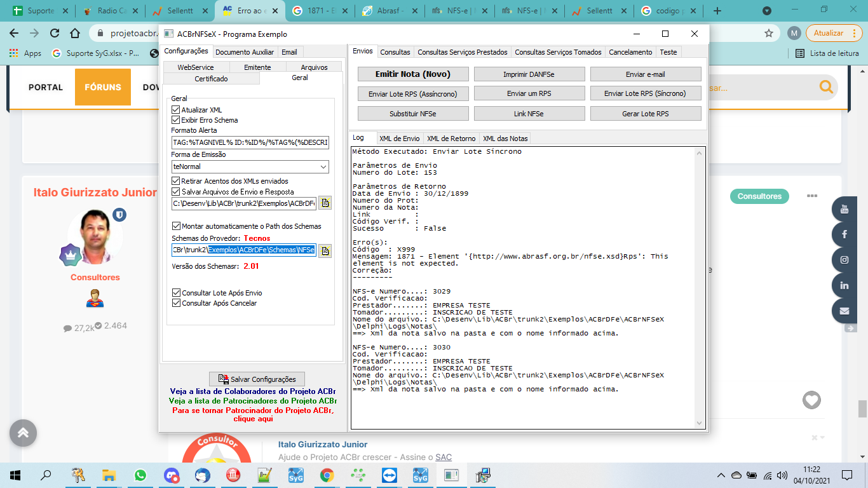Click the envelope email icon in the social sidebar
This screenshot has width=868, height=488.
844,311
